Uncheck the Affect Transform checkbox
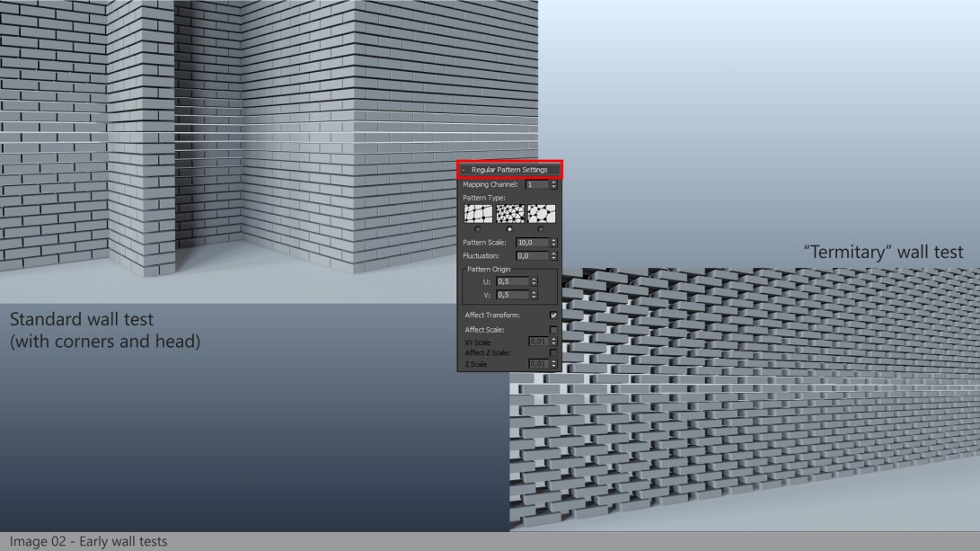Image resolution: width=980 pixels, height=551 pixels. coord(552,315)
